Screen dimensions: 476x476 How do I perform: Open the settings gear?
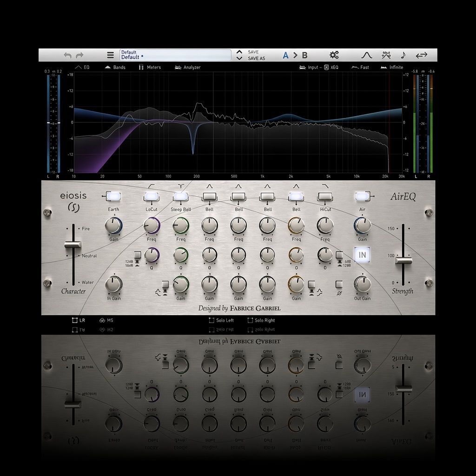(x=334, y=55)
